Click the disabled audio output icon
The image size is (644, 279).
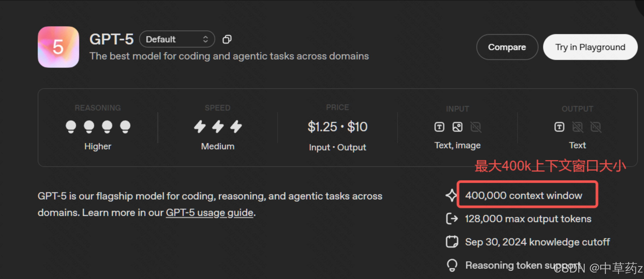pyautogui.click(x=596, y=127)
